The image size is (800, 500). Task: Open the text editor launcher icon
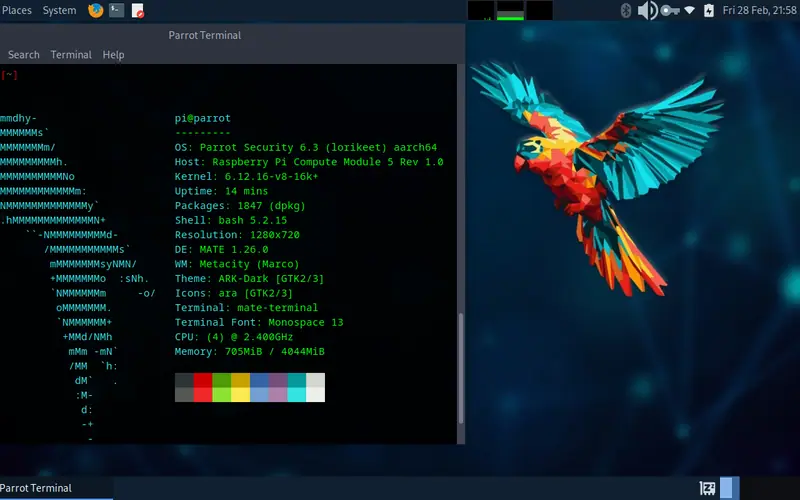138,11
